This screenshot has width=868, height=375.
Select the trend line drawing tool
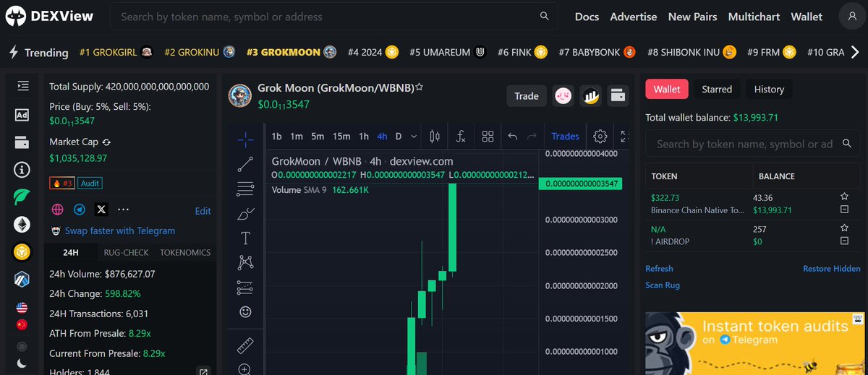pos(245,164)
